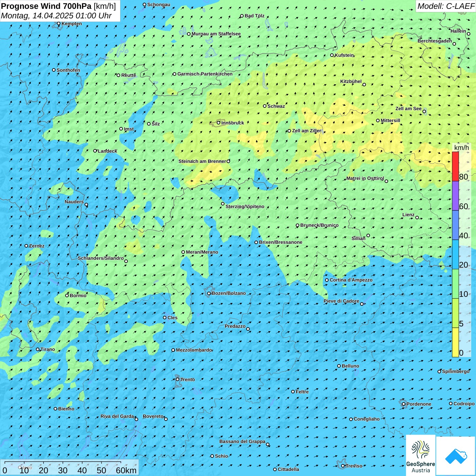Viewport: 476px width, 476px height.
Task: Click the Lienz location marker
Action: [417, 218]
